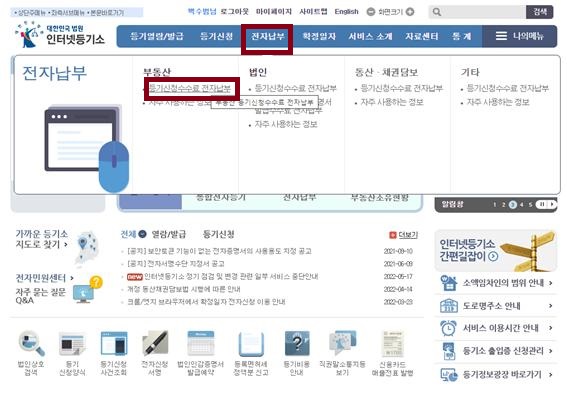Open the 전자납부 main menu tab
This screenshot has height=394, width=567.
tap(268, 37)
